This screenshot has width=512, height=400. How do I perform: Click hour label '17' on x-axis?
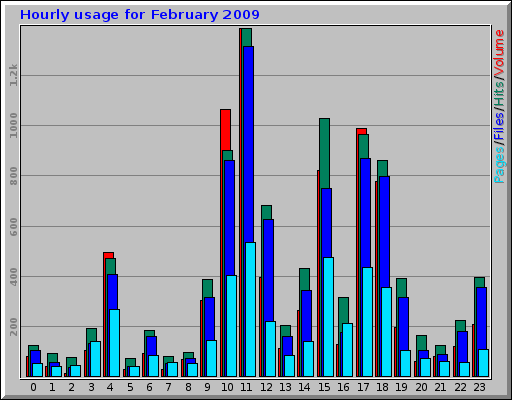point(363,387)
